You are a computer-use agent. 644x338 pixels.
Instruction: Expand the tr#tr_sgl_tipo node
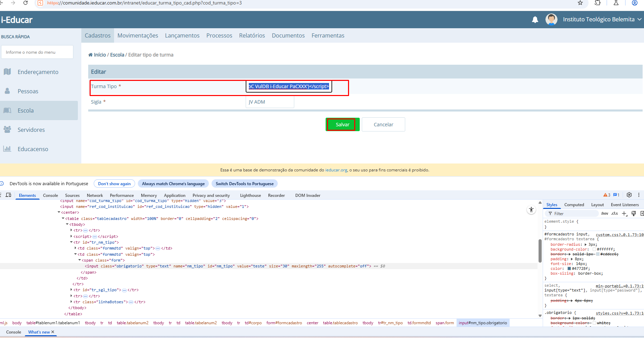(x=71, y=289)
